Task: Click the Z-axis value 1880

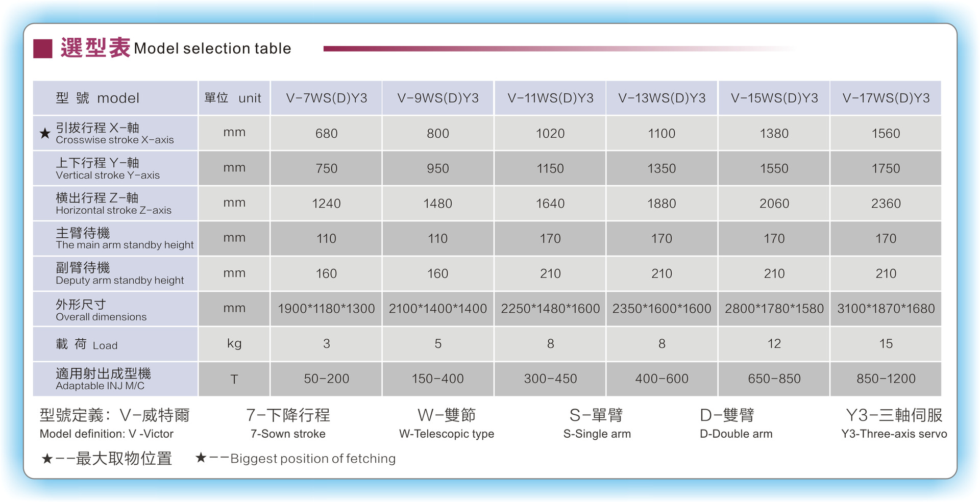Action: (x=662, y=204)
